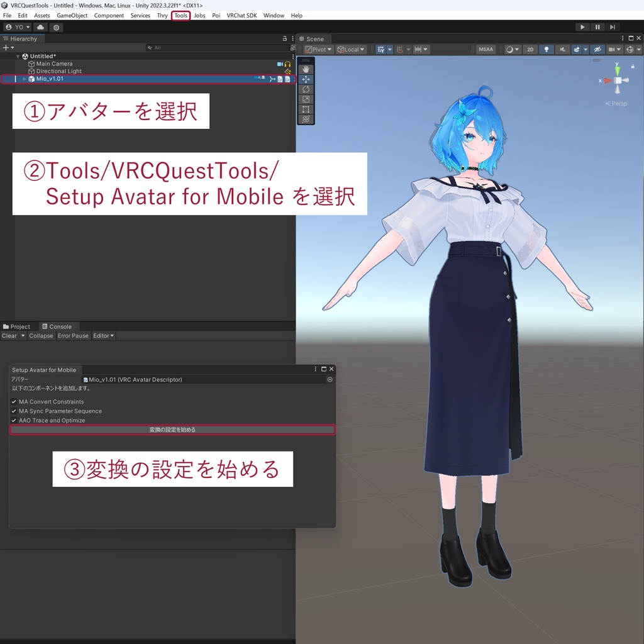Open Hierarchy panel three-dot options menu

pos(292,38)
